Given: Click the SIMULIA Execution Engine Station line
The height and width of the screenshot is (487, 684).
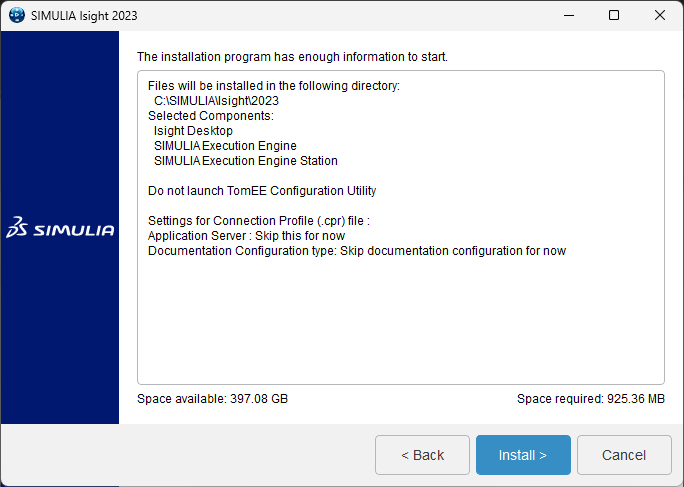Looking at the screenshot, I should click(246, 161).
